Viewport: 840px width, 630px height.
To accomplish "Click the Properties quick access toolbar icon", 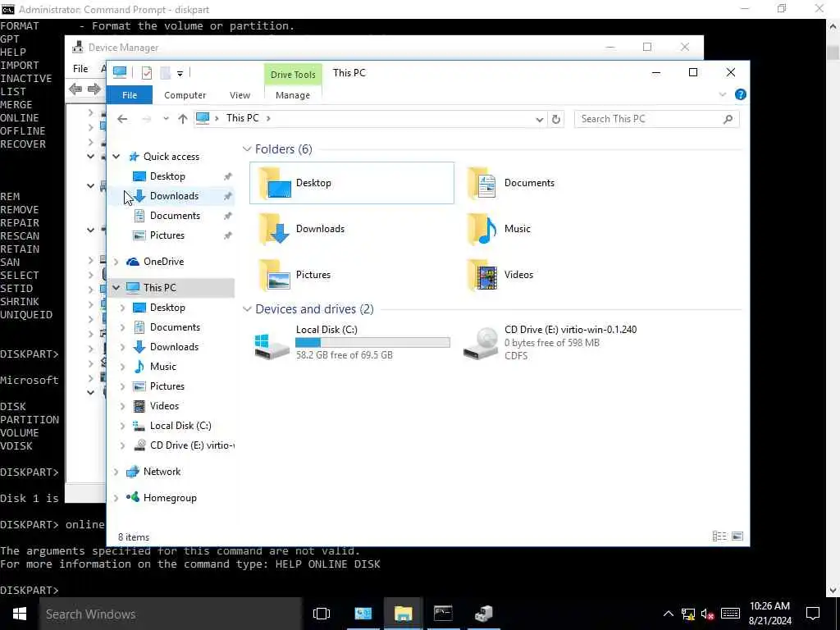I will point(146,73).
